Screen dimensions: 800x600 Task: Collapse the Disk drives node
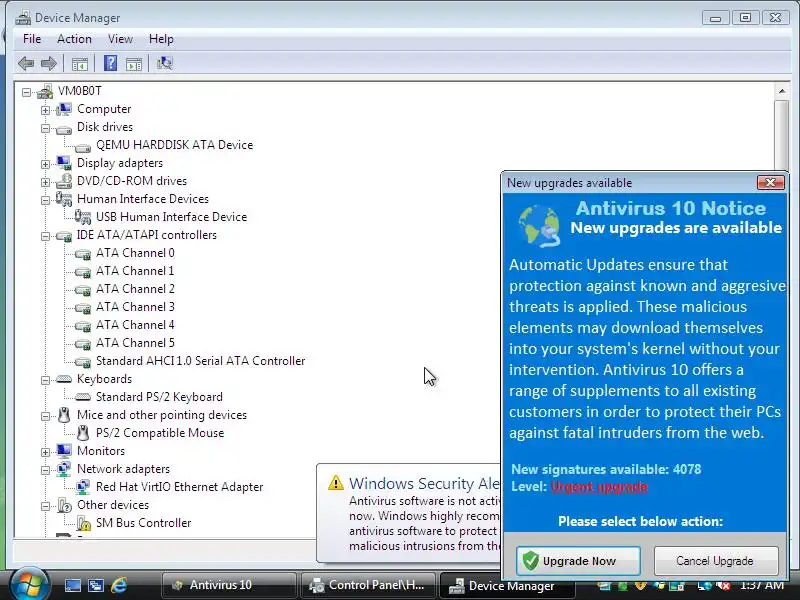45,128
